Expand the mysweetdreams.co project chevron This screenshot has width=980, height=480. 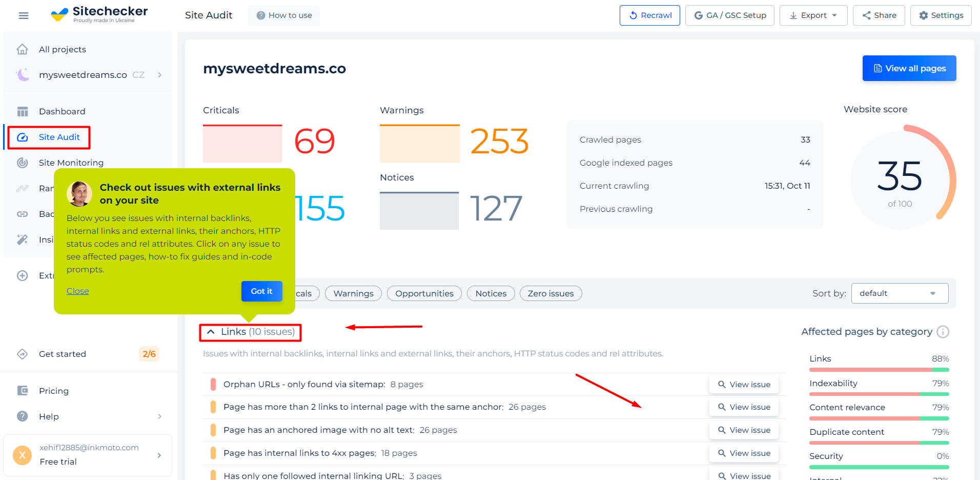[160, 75]
